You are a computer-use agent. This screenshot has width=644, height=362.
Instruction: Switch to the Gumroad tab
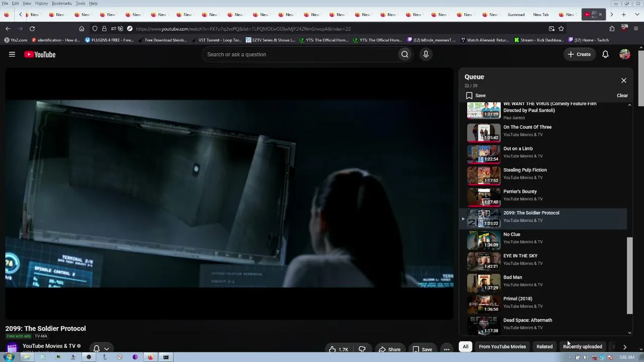pos(516,15)
